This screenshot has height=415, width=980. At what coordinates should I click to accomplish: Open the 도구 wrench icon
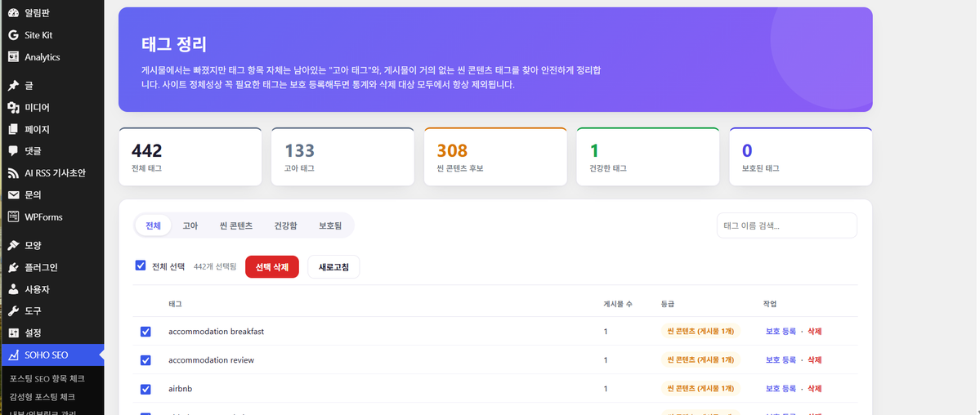tap(13, 310)
